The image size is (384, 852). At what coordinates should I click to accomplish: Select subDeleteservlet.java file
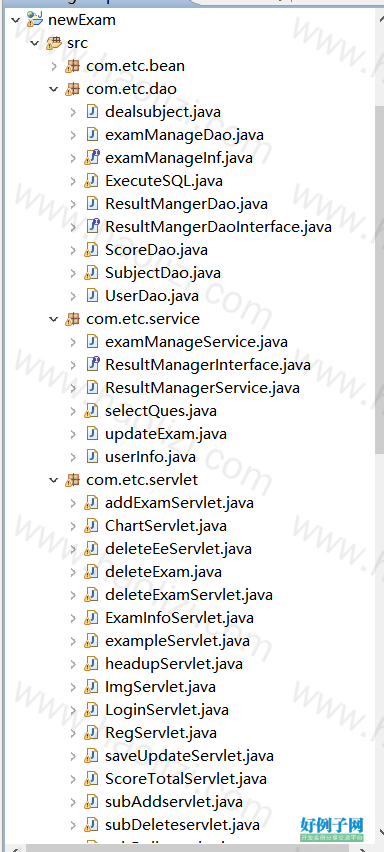click(x=182, y=825)
